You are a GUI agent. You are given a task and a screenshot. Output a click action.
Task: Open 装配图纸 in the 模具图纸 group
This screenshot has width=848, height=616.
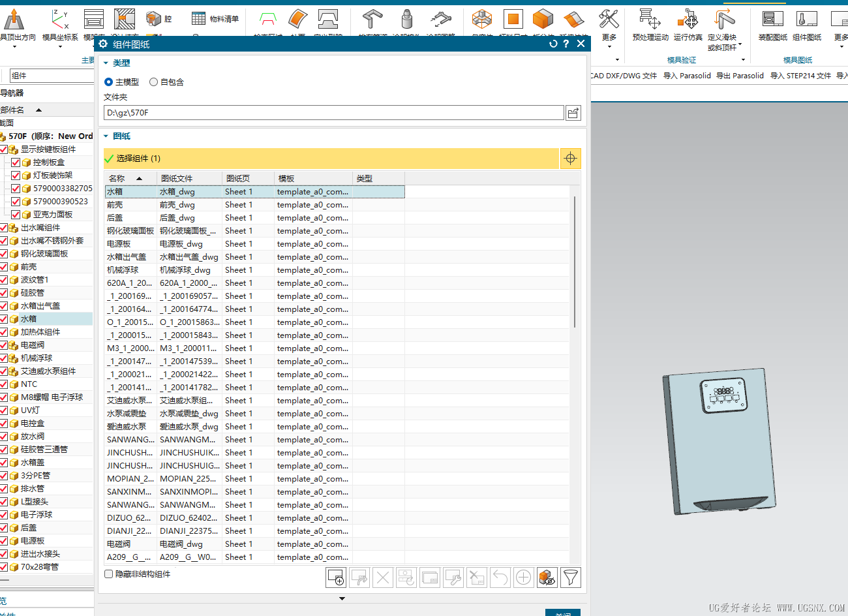click(x=773, y=26)
